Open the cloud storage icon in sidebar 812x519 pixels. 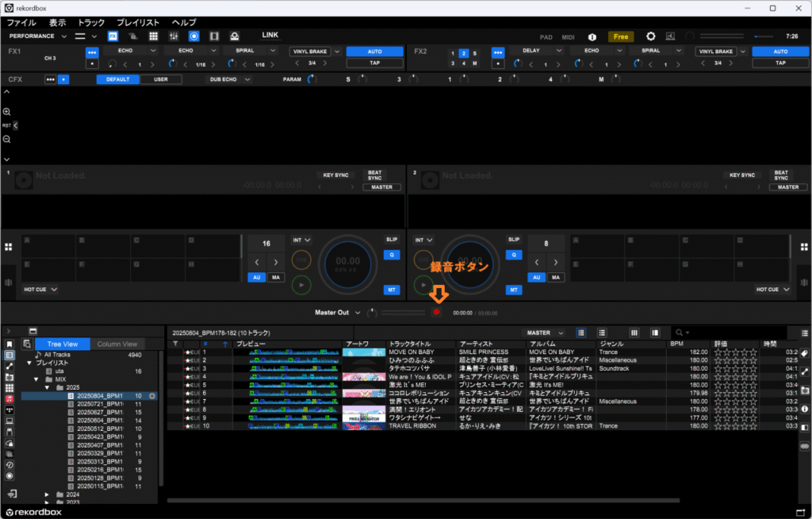10,443
